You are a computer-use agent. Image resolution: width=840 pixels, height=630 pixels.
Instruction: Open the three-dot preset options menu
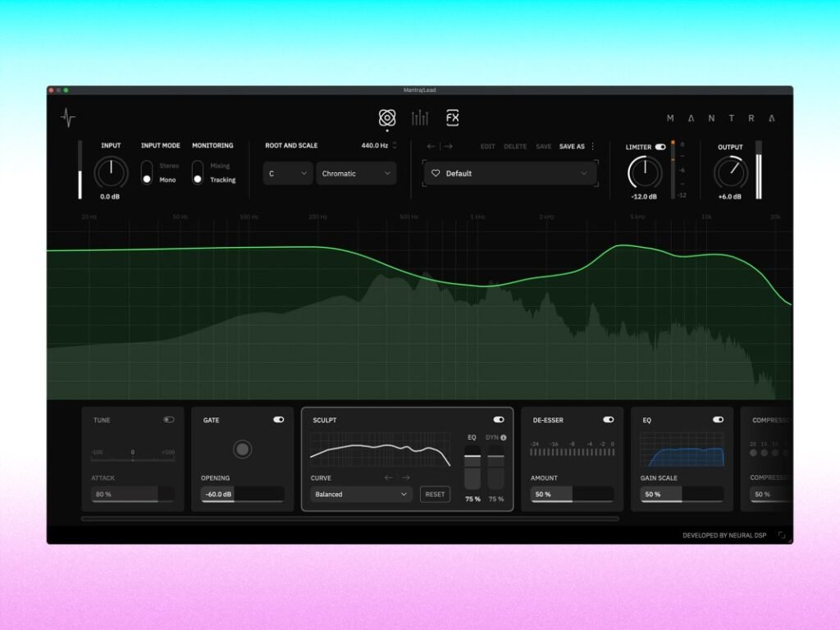pyautogui.click(x=593, y=146)
